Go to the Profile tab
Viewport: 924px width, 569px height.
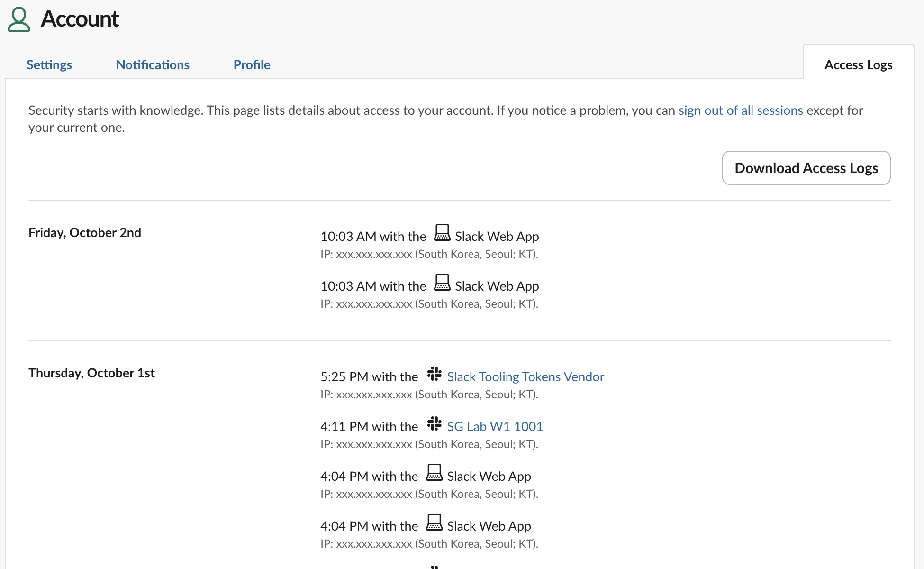252,64
